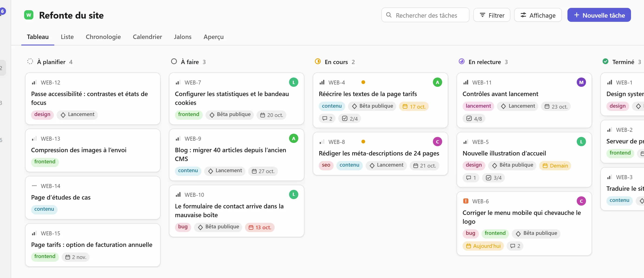The height and width of the screenshot is (278, 644).
Task: Click the Demain due date on WEB-5
Action: click(x=555, y=165)
